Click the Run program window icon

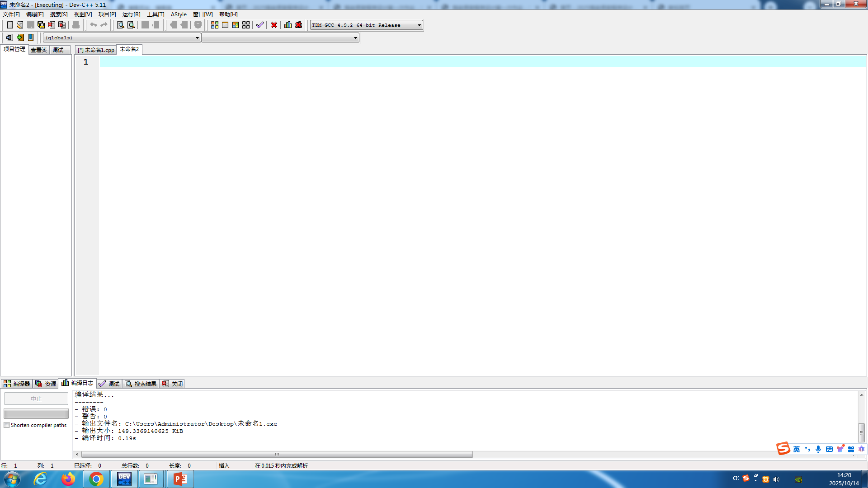tap(225, 25)
